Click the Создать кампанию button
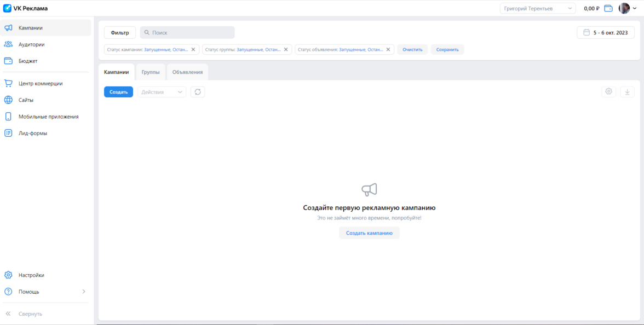Screen dimensions: 644x325 click(x=369, y=233)
